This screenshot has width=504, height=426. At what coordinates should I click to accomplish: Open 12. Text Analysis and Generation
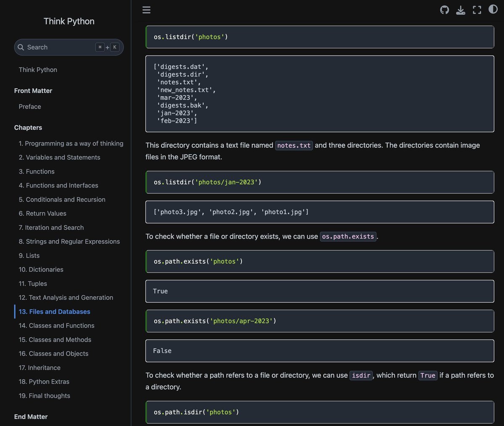pyautogui.click(x=66, y=297)
